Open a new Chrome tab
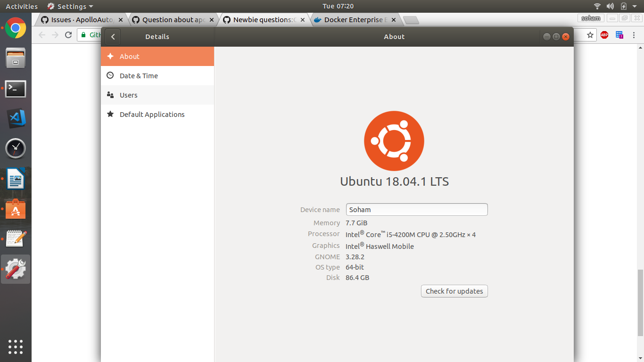The width and height of the screenshot is (644, 362). pos(411,20)
